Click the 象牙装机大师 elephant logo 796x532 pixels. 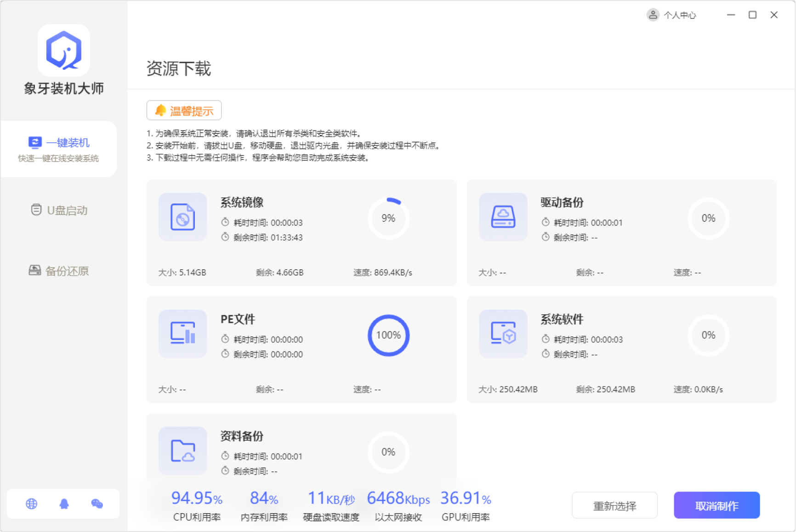[x=63, y=50]
